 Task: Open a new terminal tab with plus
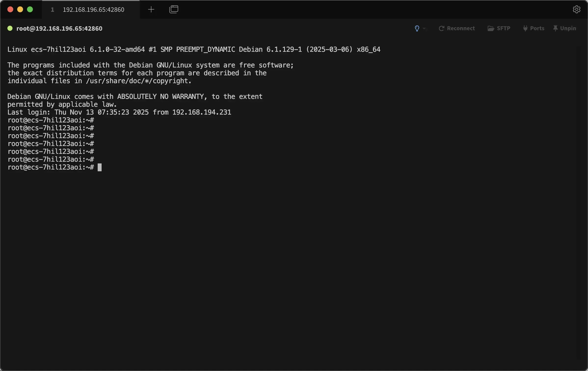151,9
